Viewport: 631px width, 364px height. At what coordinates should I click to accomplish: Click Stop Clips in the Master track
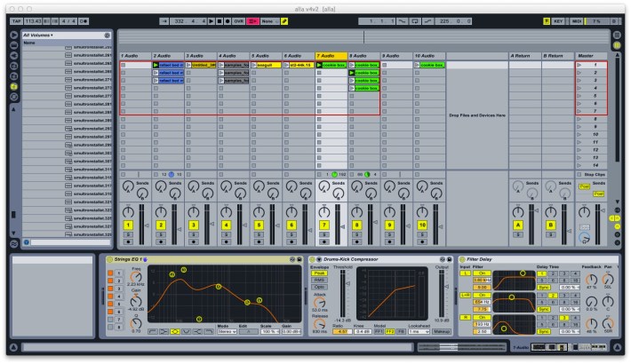[x=595, y=175]
